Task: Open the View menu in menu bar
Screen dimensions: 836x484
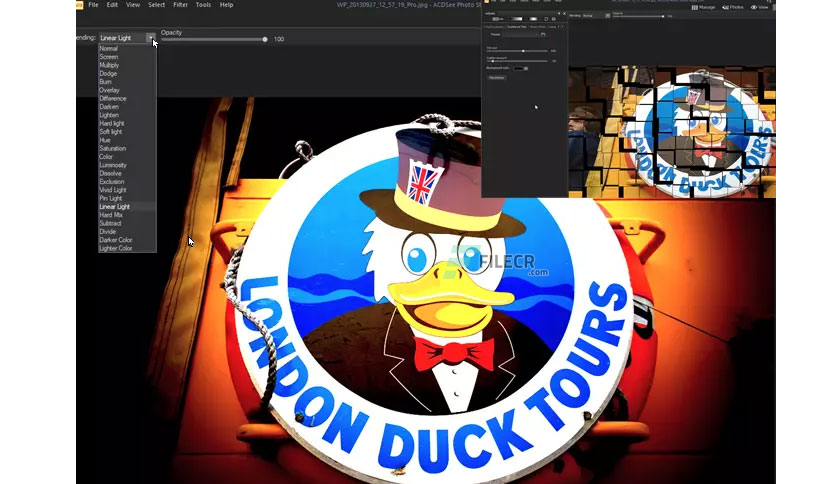Action: (133, 5)
